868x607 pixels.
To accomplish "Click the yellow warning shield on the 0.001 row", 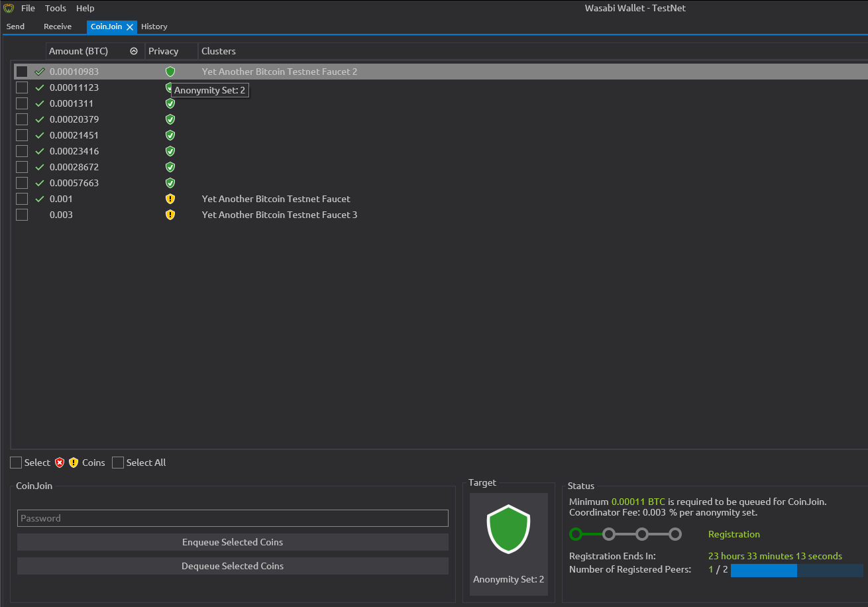I will tap(170, 199).
